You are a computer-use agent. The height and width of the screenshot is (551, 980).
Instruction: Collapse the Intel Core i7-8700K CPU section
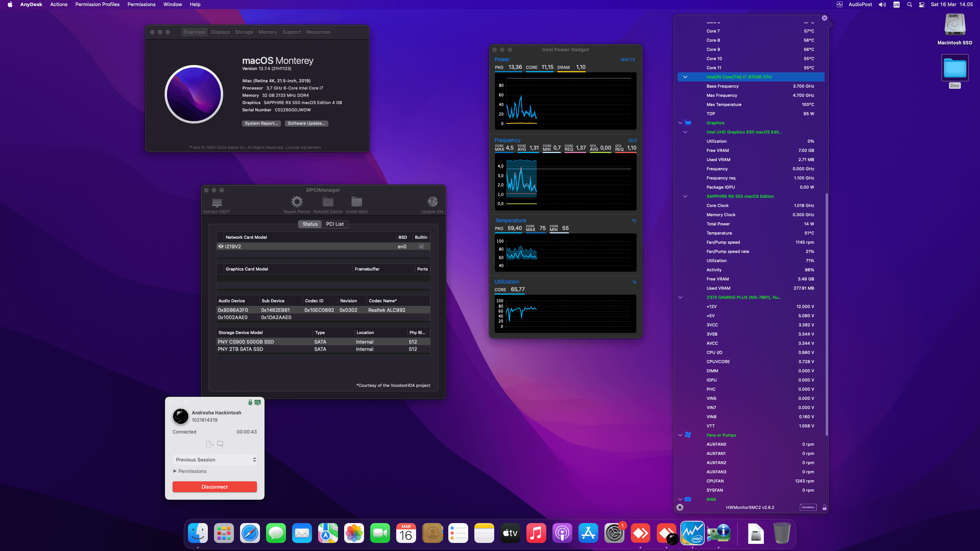point(686,77)
